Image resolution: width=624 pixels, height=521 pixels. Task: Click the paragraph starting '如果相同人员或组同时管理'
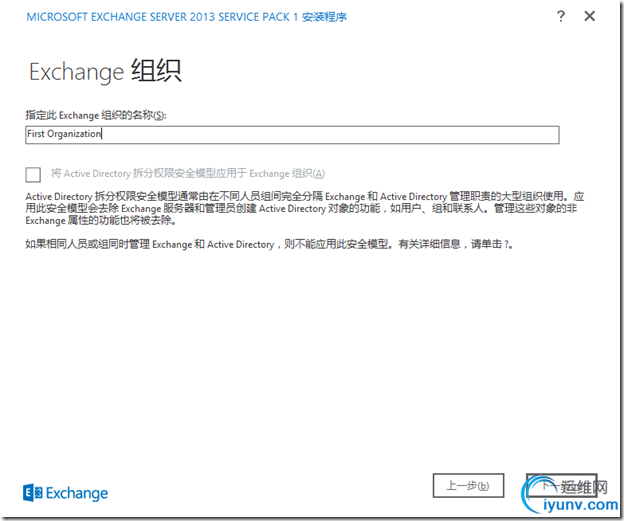269,244
